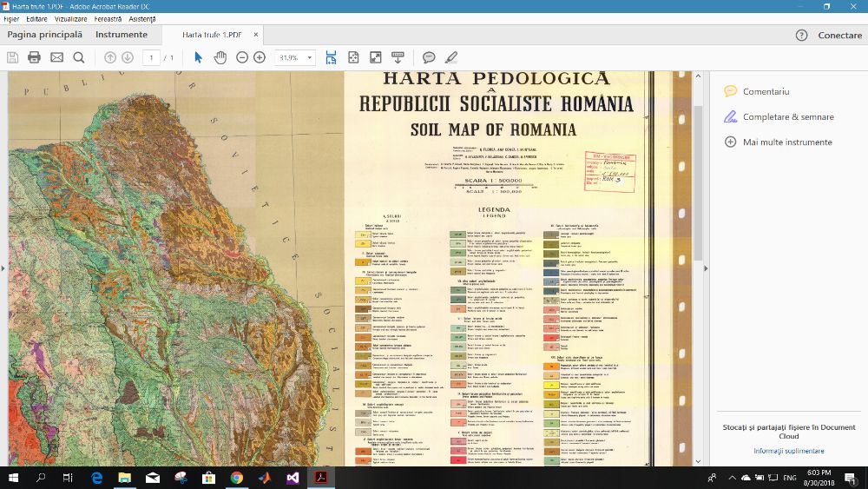Open the Fereastră menu
Image resolution: width=868 pixels, height=489 pixels.
[x=108, y=19]
